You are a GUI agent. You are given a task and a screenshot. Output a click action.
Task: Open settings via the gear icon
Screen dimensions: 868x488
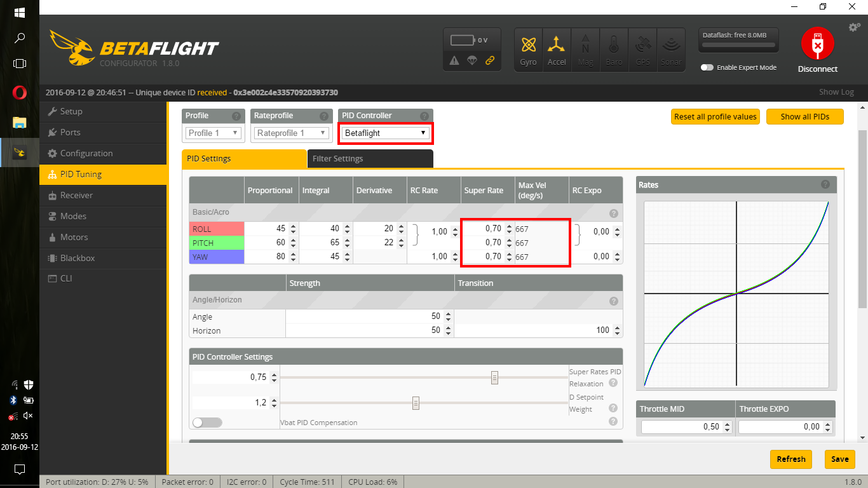854,27
